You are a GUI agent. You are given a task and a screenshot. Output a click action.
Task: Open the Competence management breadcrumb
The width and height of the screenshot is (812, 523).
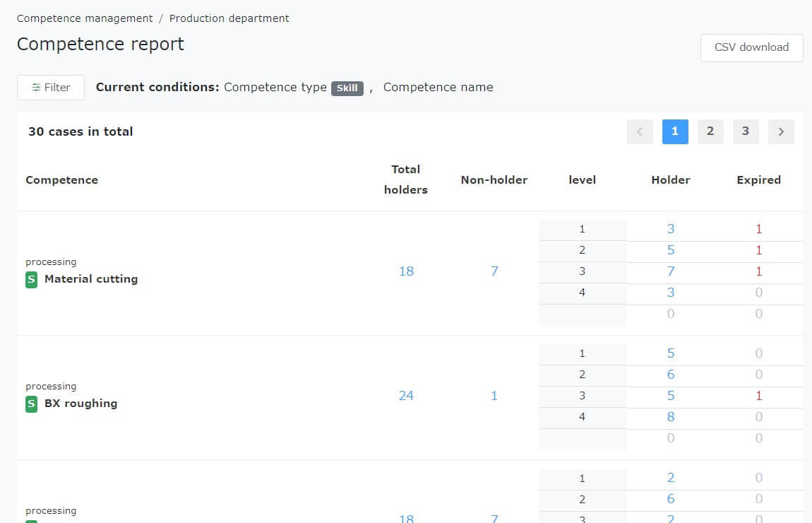[x=85, y=18]
